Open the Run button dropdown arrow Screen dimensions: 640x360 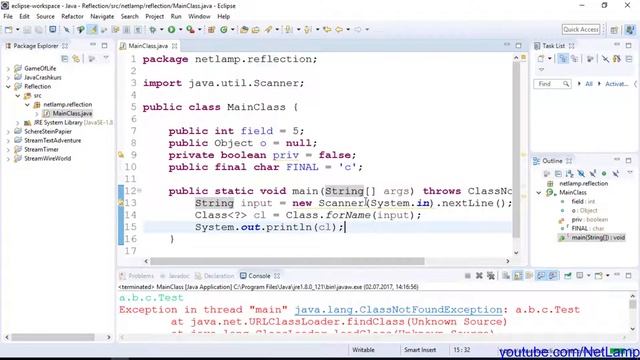180,29
